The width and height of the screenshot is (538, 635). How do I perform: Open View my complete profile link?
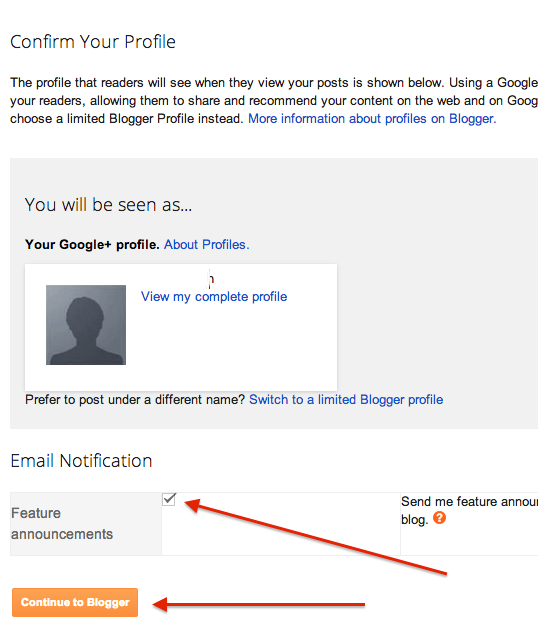(214, 296)
